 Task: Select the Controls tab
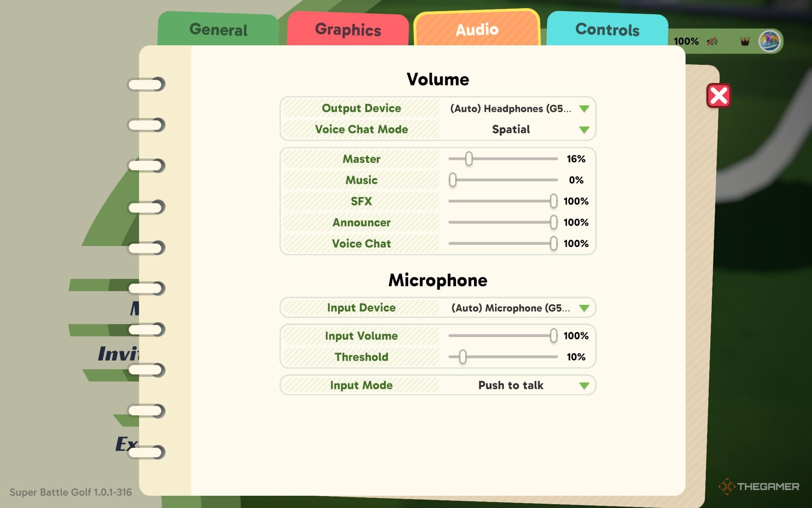point(607,30)
